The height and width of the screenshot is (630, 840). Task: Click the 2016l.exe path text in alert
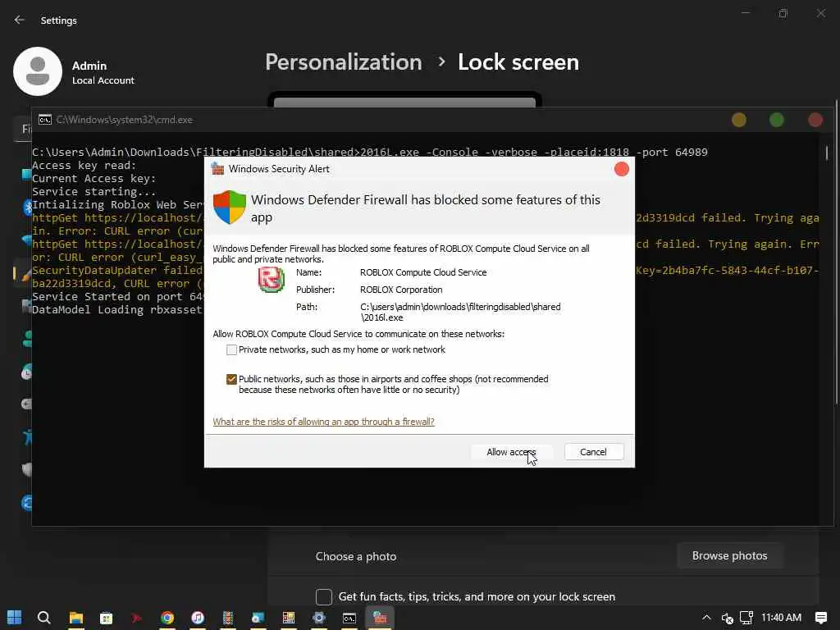pos(460,312)
